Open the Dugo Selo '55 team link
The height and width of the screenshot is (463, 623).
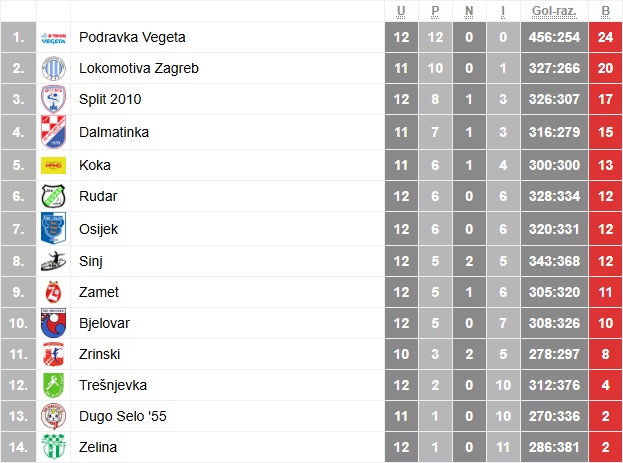coord(123,416)
